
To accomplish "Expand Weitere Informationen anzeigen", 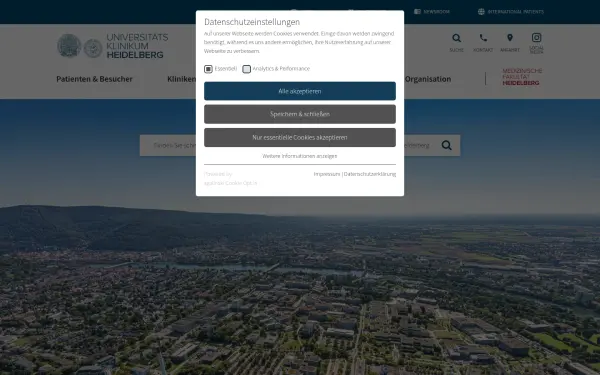I will coord(300,156).
